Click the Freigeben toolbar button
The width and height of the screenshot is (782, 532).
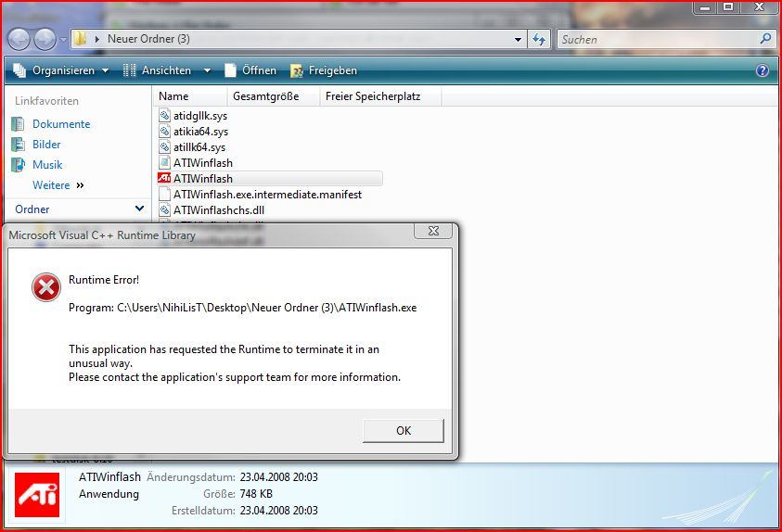pos(324,70)
